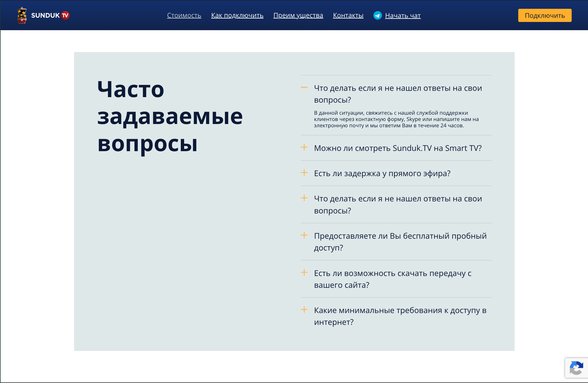Expand plus icon for Есть ли задержка question
Viewport: 588px width, 383px height.
[x=304, y=173]
